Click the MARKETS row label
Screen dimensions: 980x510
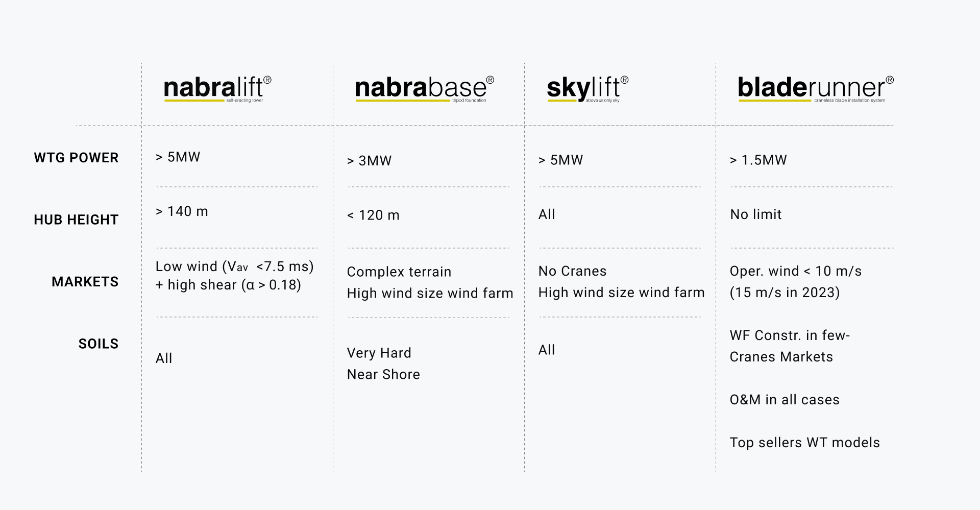pyautogui.click(x=85, y=282)
